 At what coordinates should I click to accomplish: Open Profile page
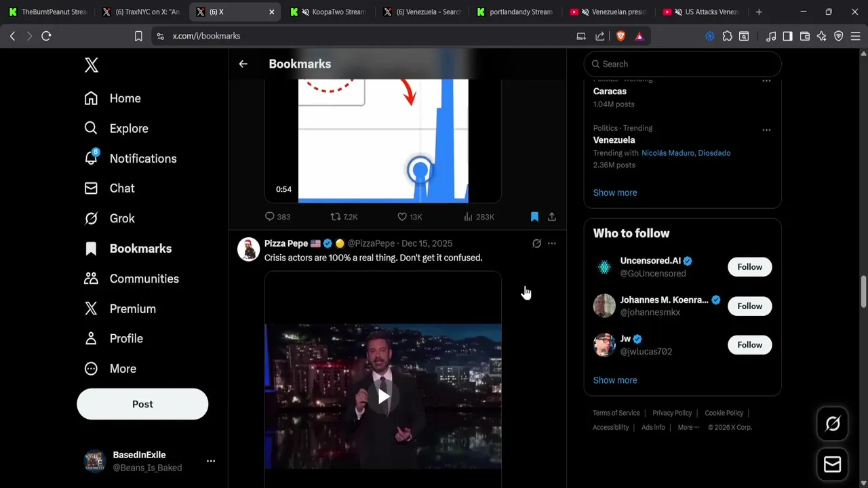point(113,338)
